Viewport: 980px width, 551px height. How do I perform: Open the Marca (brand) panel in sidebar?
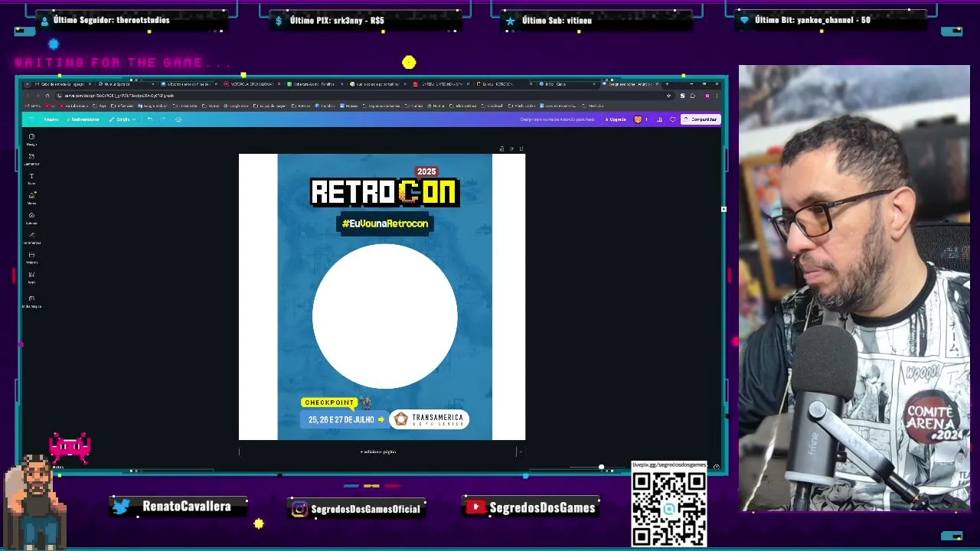pos(31,199)
